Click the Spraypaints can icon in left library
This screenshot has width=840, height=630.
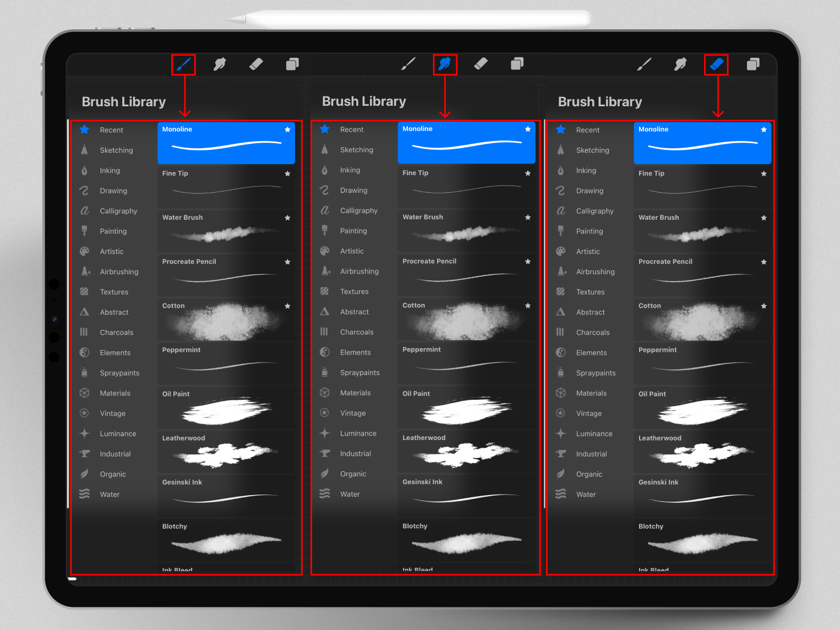tap(84, 372)
